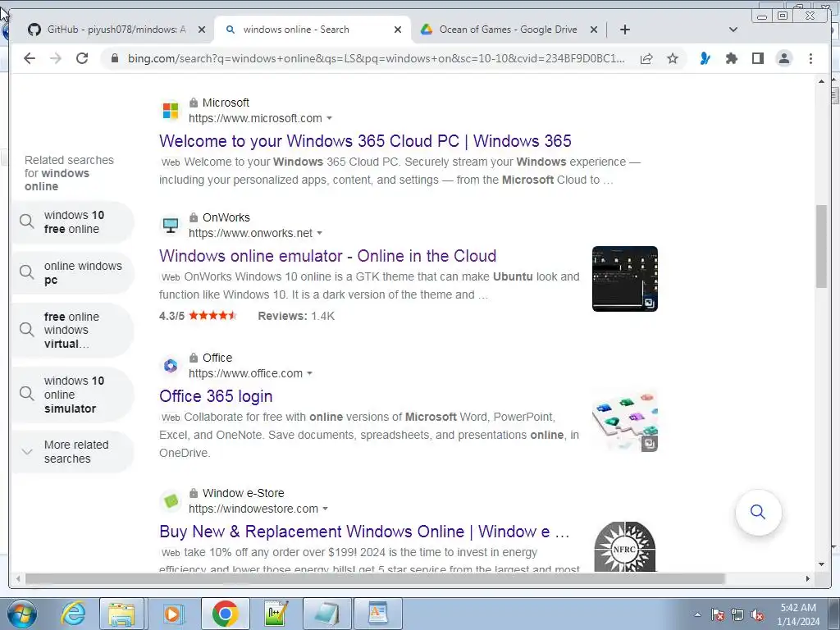840x630 pixels.
Task: Open the blue bird extension icon
Action: (705, 58)
